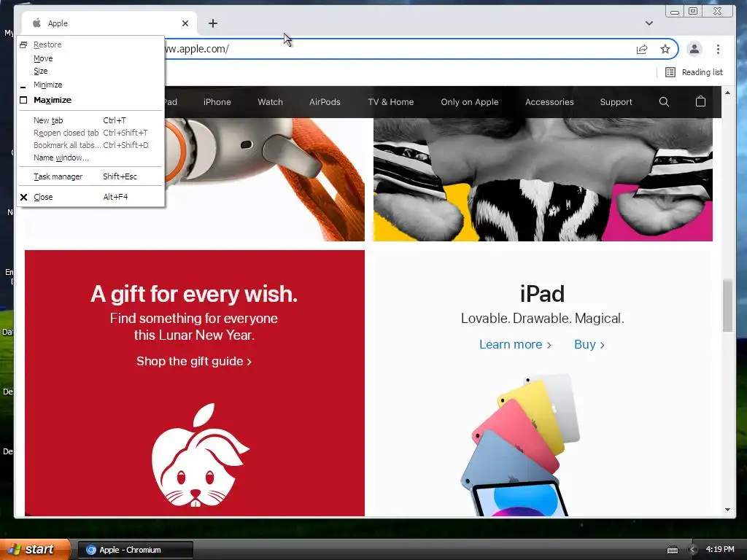Open Task manager from menu
Screen dimensions: 747x560
point(90,176)
